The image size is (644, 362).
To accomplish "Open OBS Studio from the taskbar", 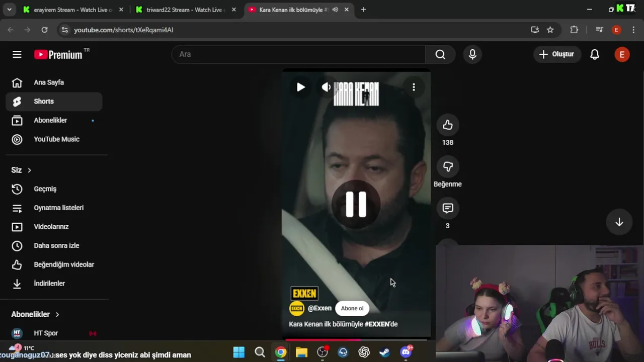I will click(x=323, y=352).
